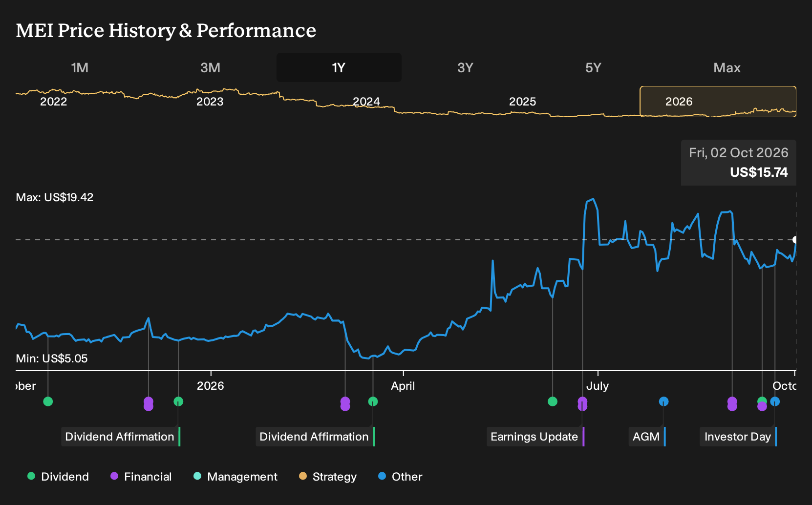
Task: Toggle the Management legend filter
Action: [235, 477]
